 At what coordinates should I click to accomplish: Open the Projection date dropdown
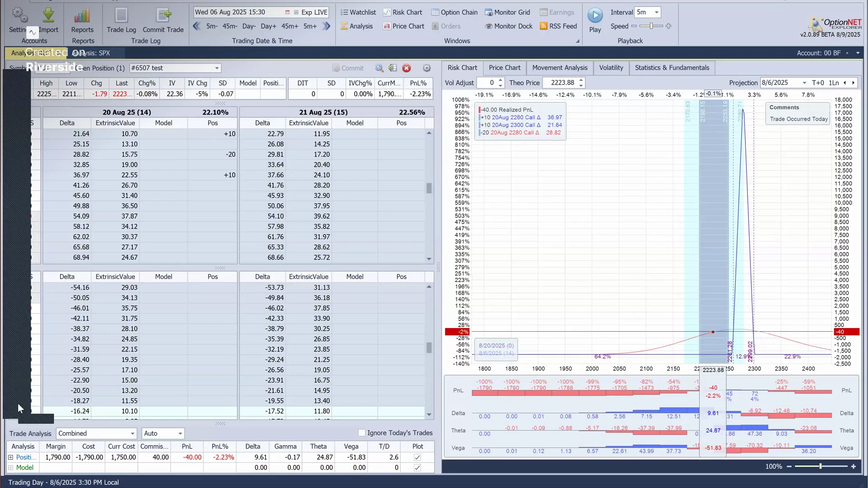click(804, 83)
